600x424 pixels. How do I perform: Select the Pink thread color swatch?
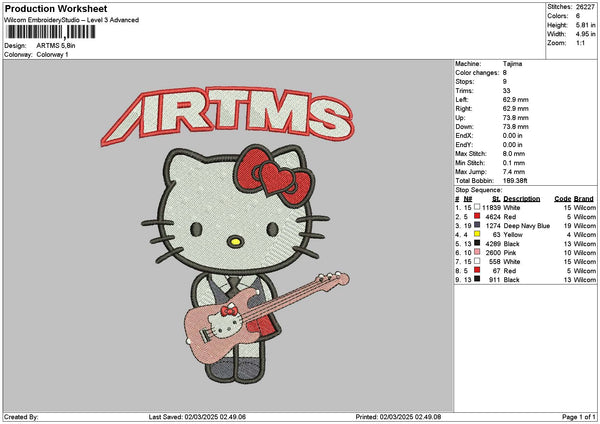tap(477, 252)
